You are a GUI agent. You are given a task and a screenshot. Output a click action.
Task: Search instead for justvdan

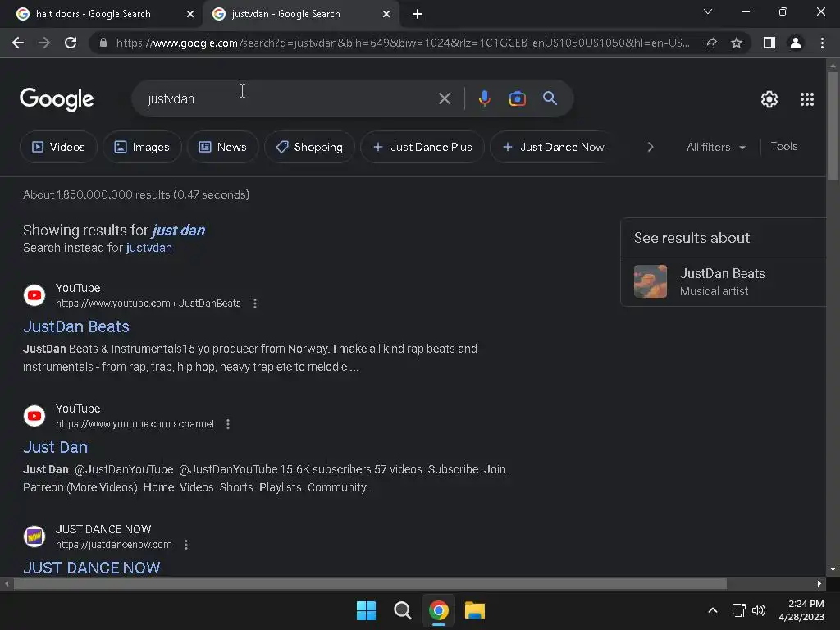click(x=149, y=248)
